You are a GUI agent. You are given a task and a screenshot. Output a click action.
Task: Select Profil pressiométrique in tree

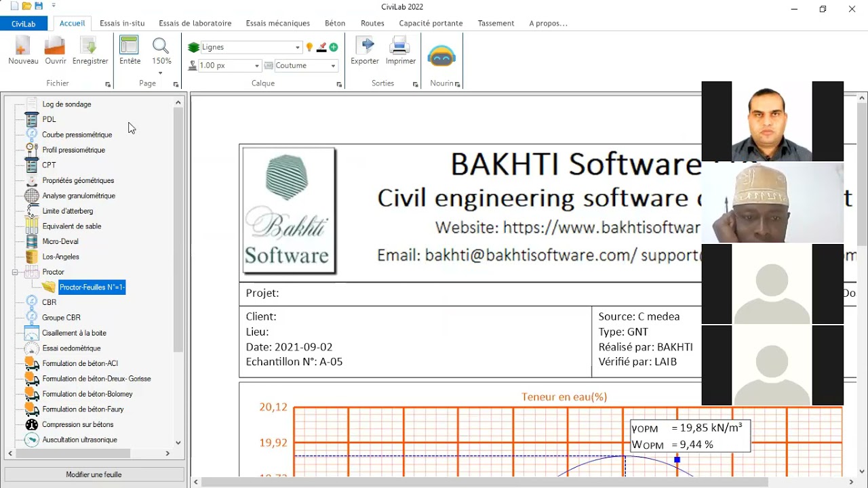(74, 150)
